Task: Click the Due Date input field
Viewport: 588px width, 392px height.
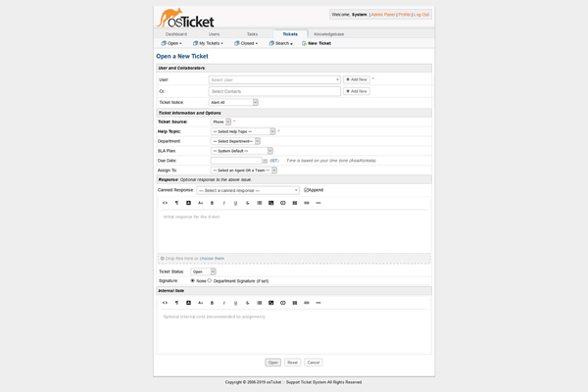Action: tap(236, 161)
